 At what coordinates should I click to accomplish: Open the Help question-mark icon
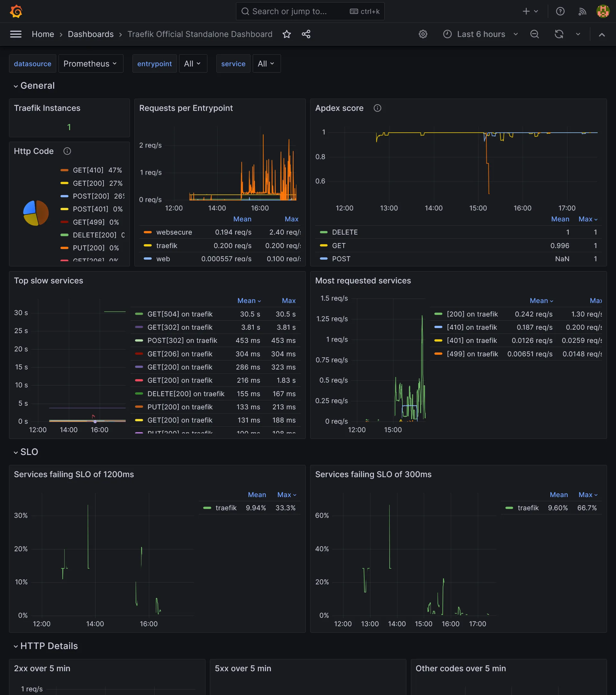pyautogui.click(x=560, y=11)
